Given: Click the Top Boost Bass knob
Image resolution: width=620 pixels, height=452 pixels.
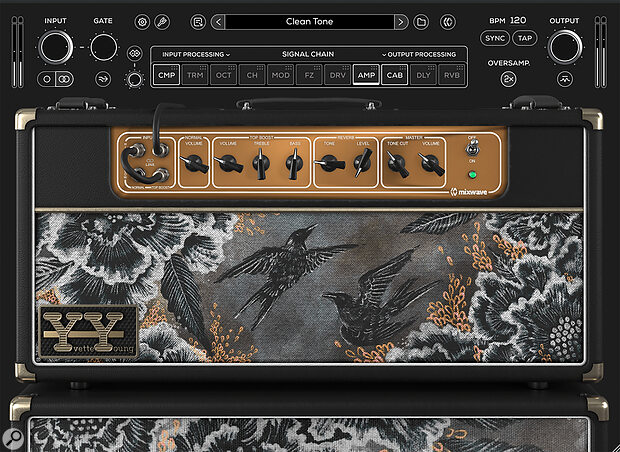Looking at the screenshot, I should (294, 164).
